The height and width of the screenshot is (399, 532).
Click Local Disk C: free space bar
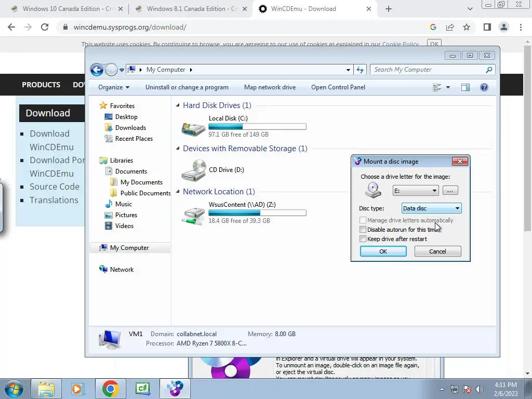(257, 127)
